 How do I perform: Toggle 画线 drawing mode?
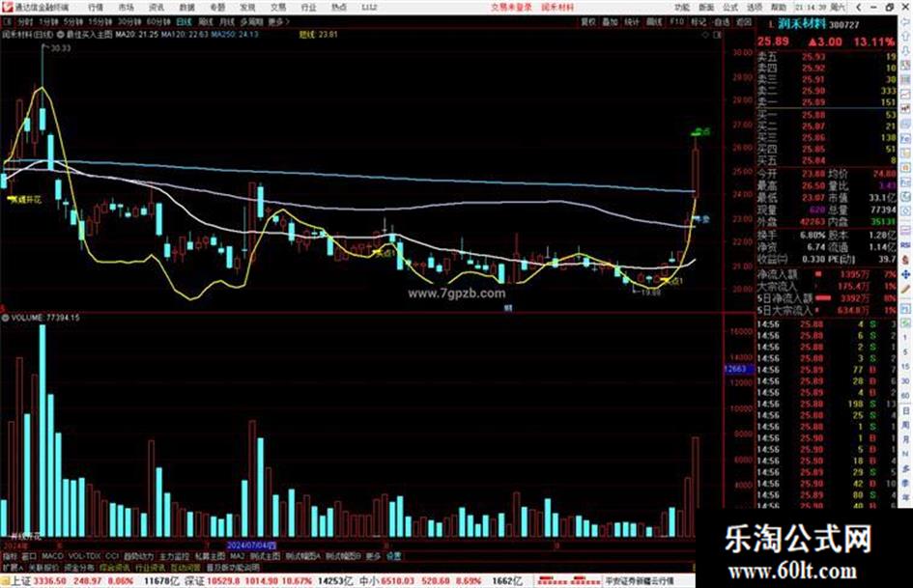pos(654,21)
